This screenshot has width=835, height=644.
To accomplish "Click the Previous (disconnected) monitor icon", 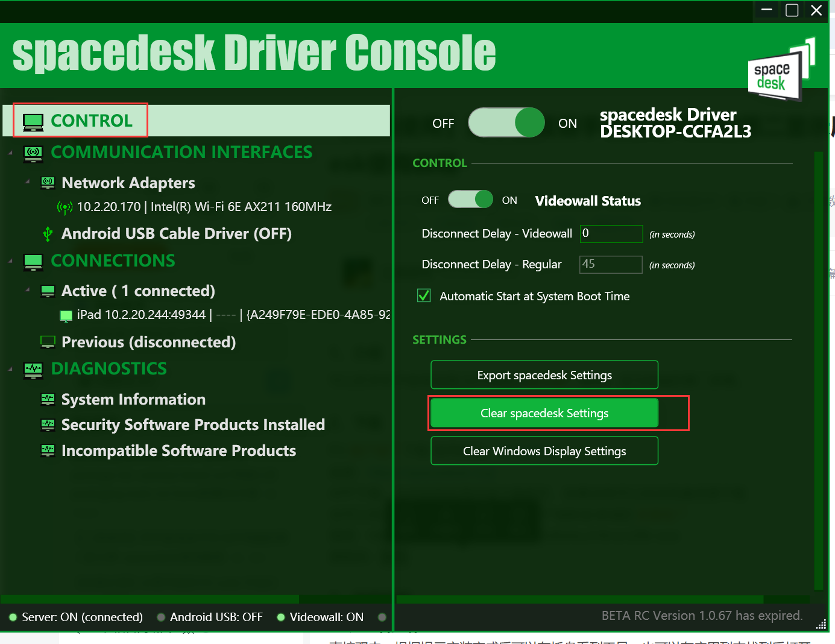I will coord(48,343).
